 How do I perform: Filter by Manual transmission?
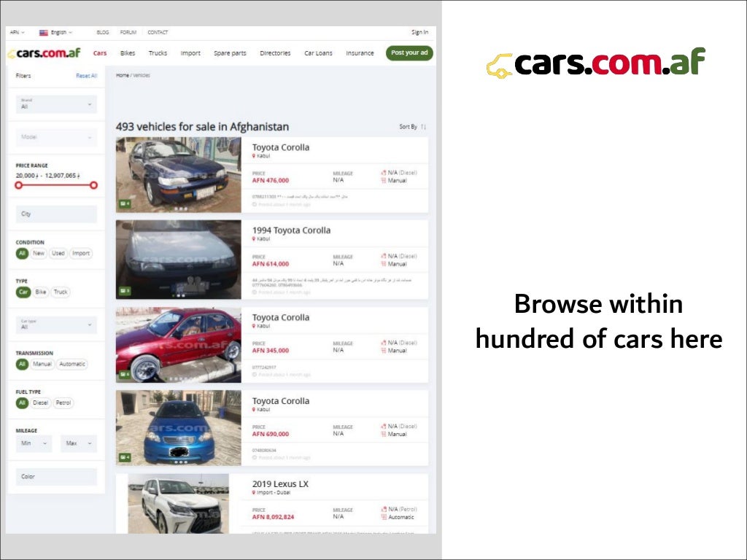[x=42, y=364]
